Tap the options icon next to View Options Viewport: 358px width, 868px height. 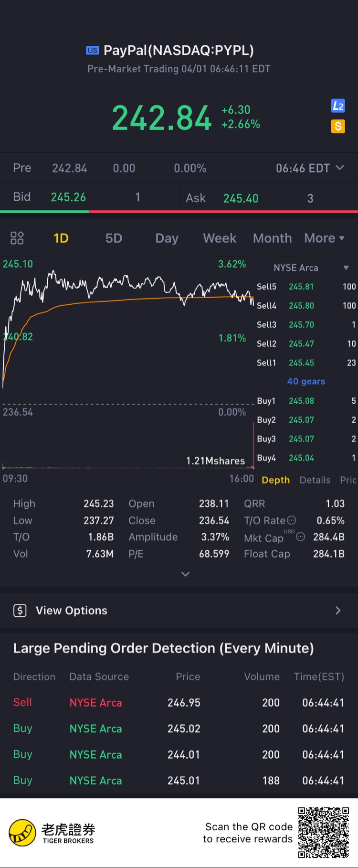click(x=20, y=610)
